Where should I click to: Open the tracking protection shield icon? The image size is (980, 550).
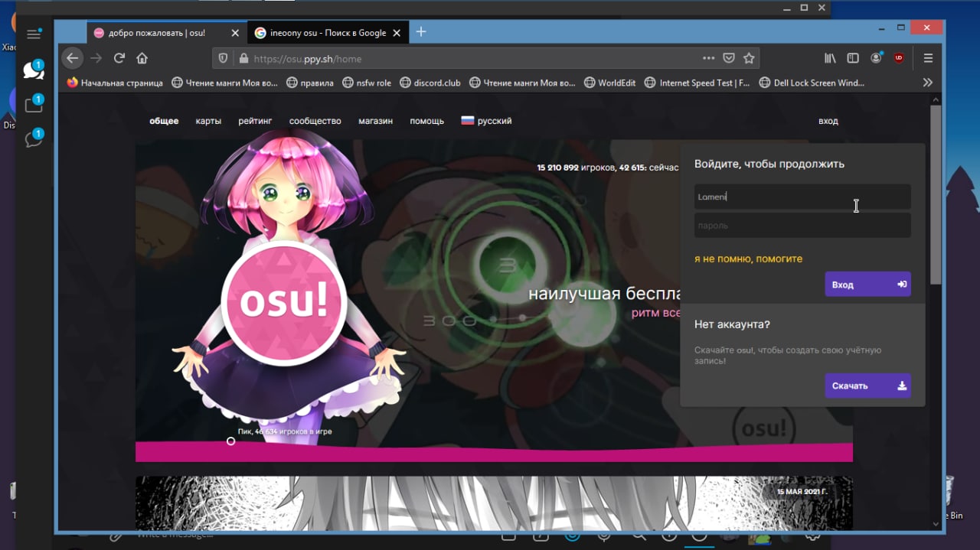click(x=224, y=58)
